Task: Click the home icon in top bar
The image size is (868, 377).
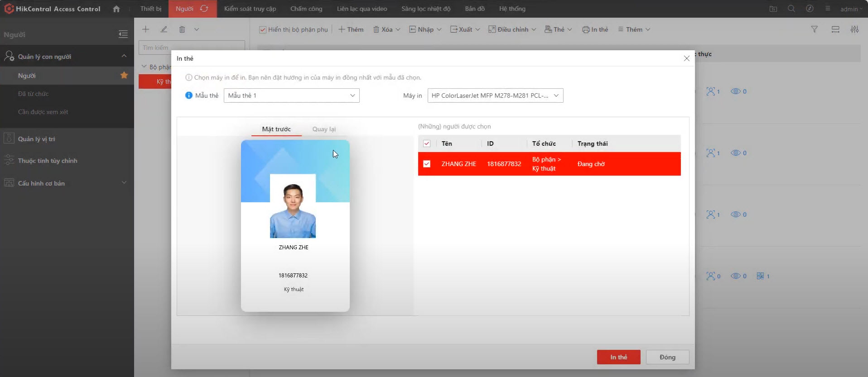Action: (116, 9)
